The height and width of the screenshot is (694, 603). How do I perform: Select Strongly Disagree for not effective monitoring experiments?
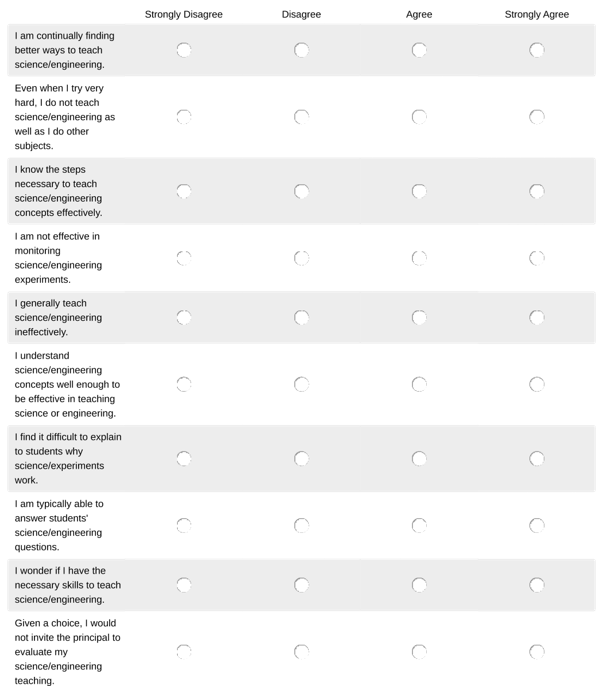pyautogui.click(x=183, y=258)
